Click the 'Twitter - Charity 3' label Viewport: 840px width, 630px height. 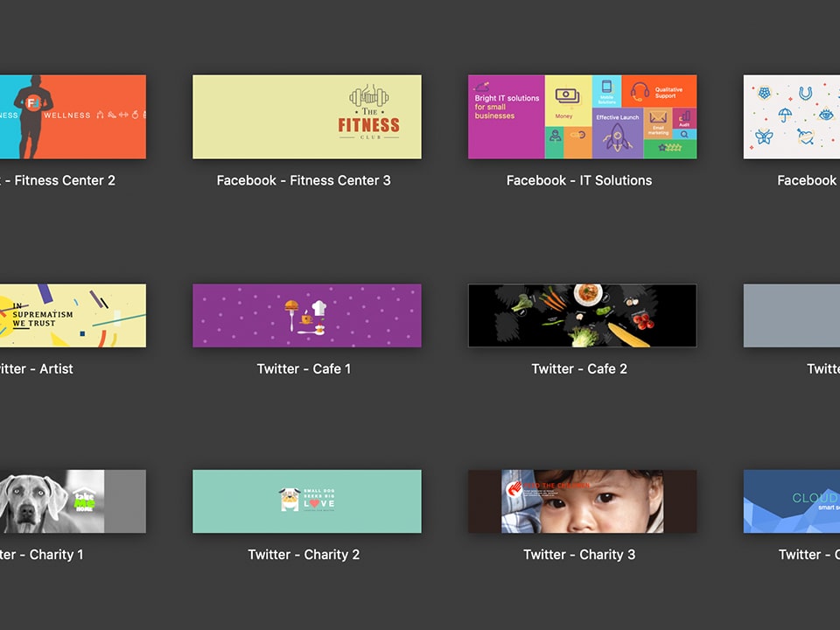click(579, 555)
